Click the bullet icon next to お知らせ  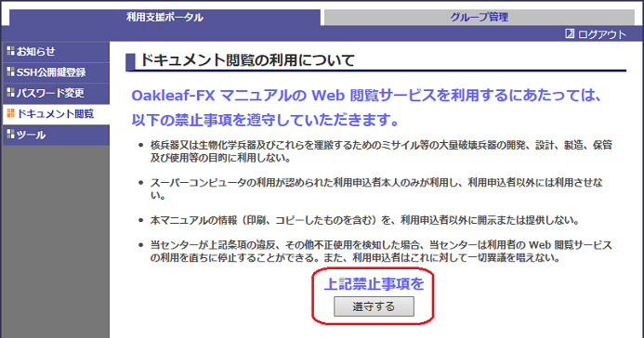[10, 51]
